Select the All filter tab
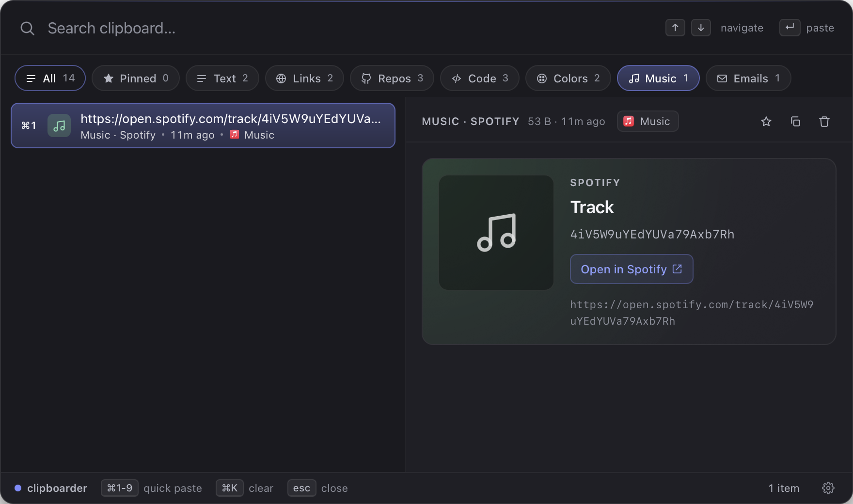 point(50,78)
